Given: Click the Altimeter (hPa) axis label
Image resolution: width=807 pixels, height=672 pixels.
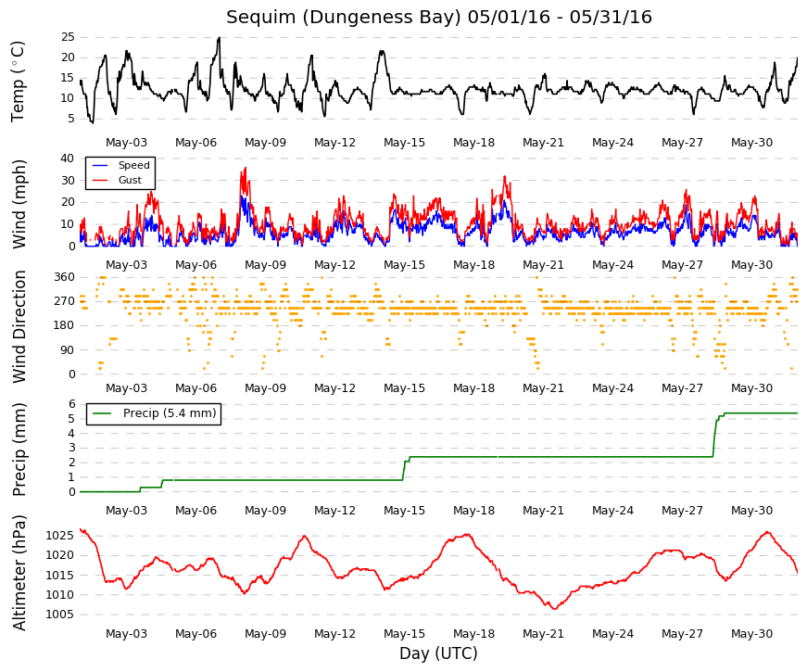Looking at the screenshot, I should (x=18, y=573).
